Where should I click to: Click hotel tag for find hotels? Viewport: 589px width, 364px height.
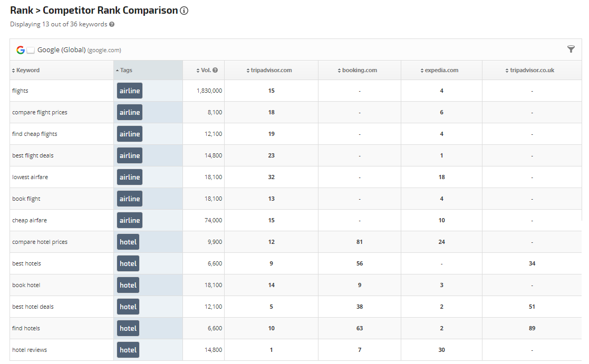point(128,328)
